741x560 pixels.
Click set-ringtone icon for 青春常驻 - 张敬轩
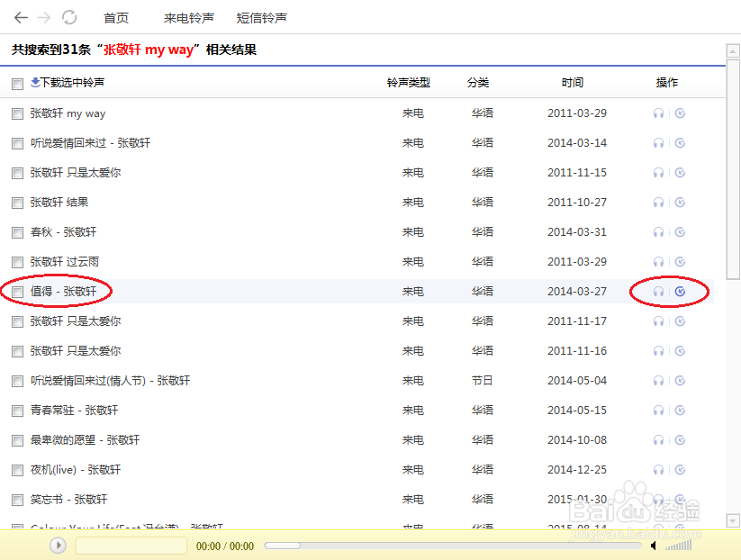pos(680,411)
